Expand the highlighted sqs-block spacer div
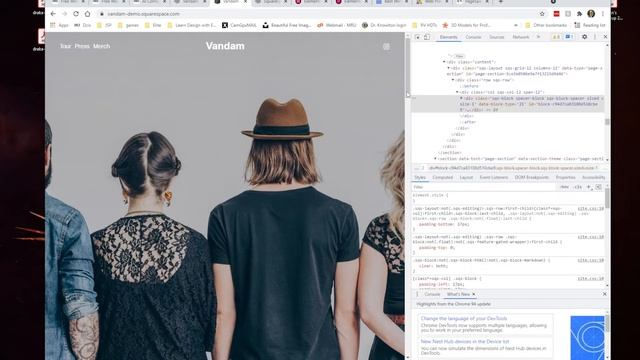Image resolution: width=640 pixels, height=360 pixels. pos(461,98)
